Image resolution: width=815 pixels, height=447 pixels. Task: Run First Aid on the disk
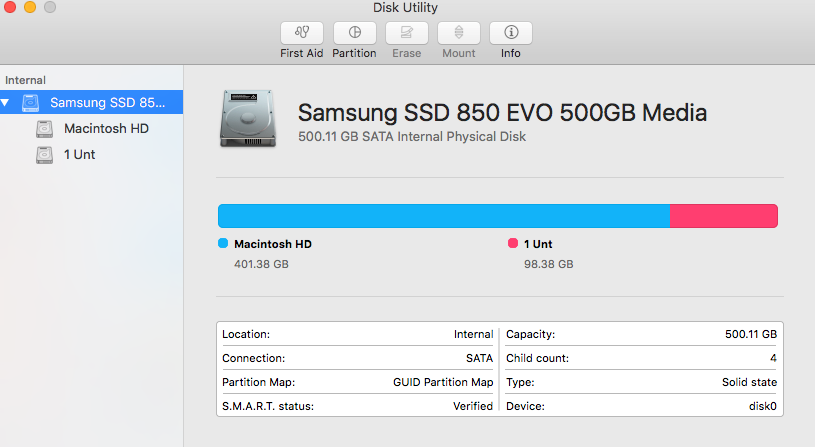tap(301, 33)
